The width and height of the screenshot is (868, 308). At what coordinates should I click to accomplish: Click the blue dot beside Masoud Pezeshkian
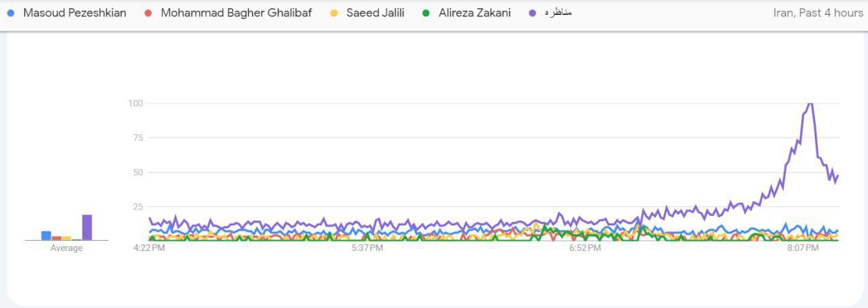pos(11,13)
